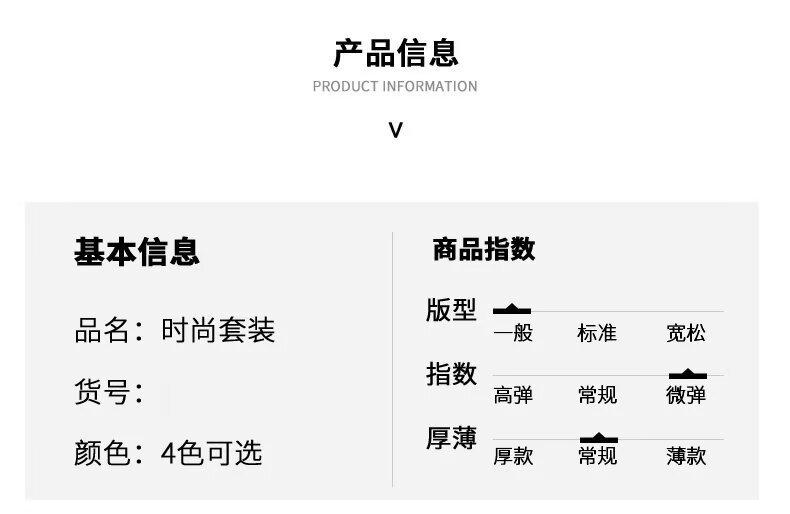Select the 微弹 elasticity option
This screenshot has width=790, height=514.
pyautogui.click(x=686, y=395)
